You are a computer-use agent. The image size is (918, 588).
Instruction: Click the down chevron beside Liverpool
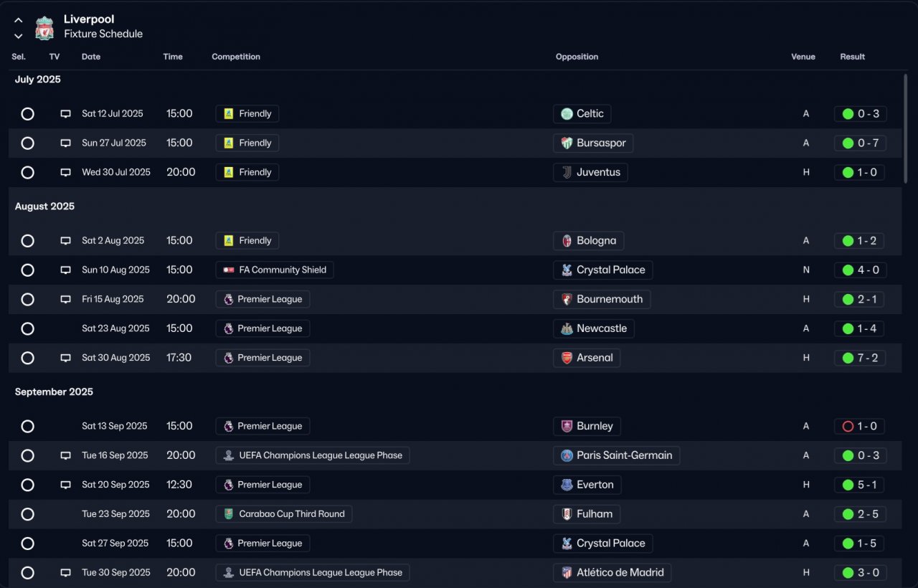[x=19, y=35]
